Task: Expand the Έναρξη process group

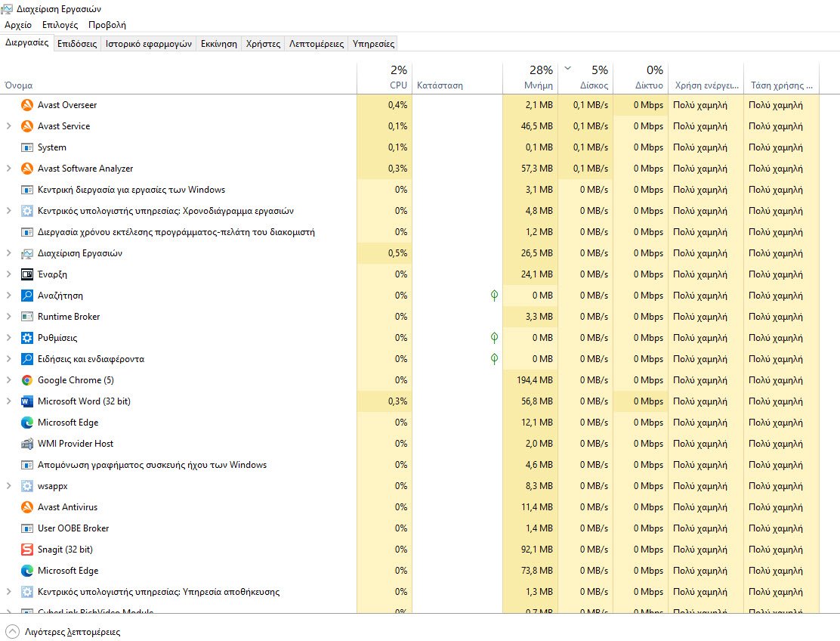Action: click(8, 274)
